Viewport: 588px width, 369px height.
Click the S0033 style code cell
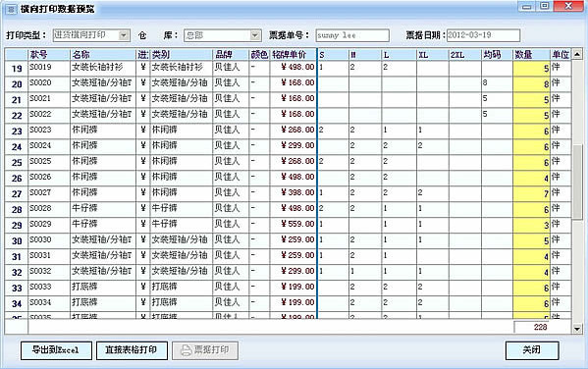tap(49, 288)
